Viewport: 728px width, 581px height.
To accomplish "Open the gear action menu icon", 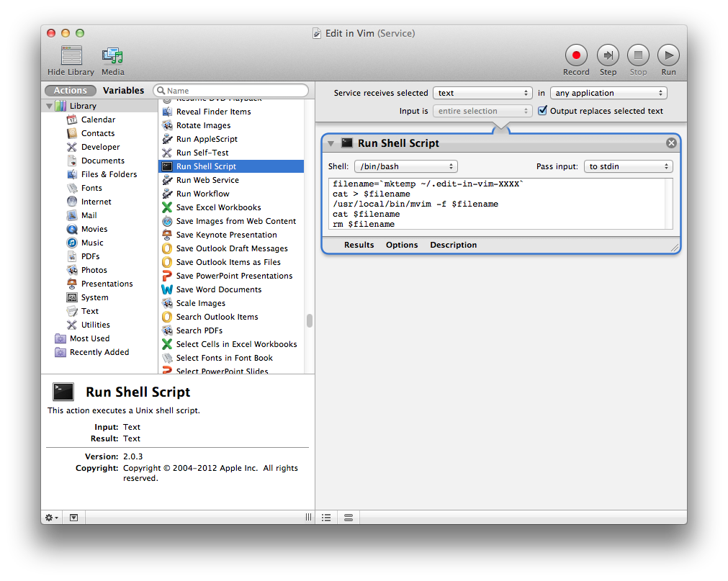I will click(52, 517).
